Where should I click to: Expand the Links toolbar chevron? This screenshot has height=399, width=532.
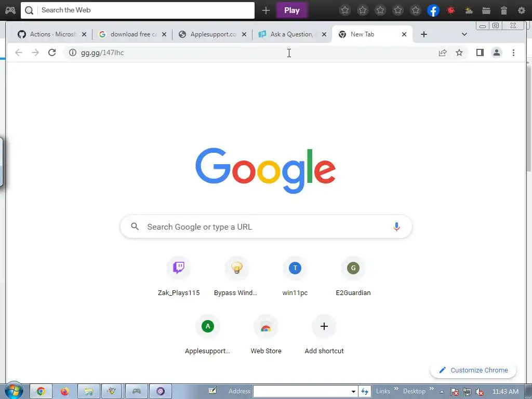pos(396,389)
